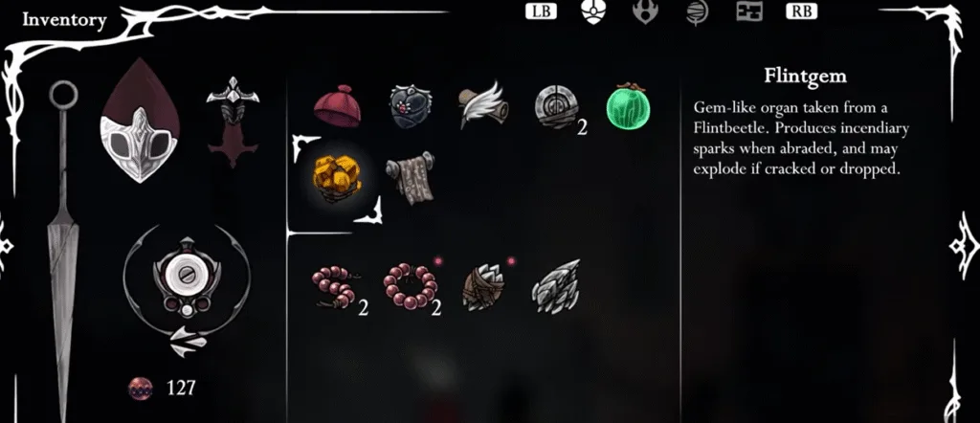Click the LB tab switch button
Image resolution: width=980 pixels, height=423 pixels.
click(x=542, y=11)
